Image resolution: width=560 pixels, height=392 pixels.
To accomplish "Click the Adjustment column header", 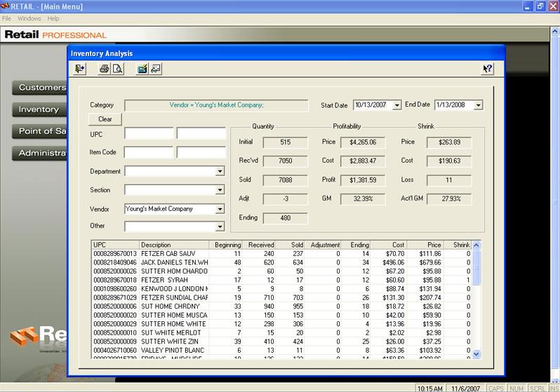I will coord(323,245).
